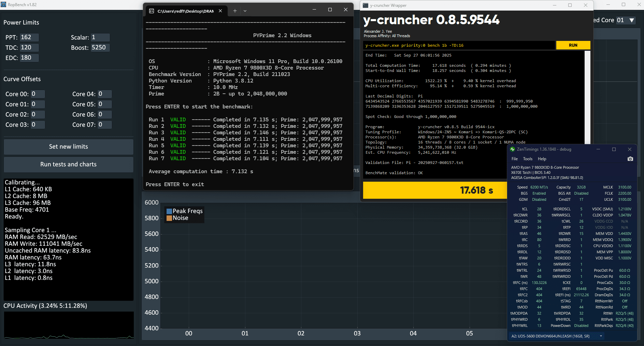Focus the Boost input field
The height and width of the screenshot is (346, 644).
click(x=100, y=47)
